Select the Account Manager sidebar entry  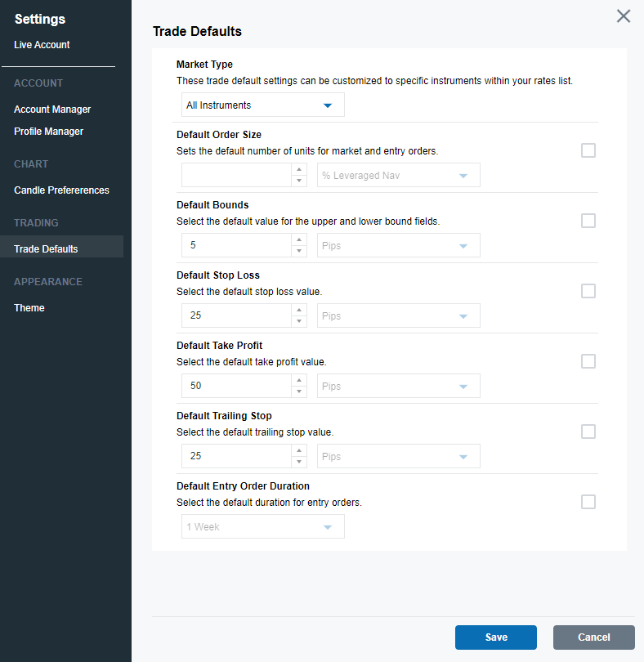(x=52, y=109)
